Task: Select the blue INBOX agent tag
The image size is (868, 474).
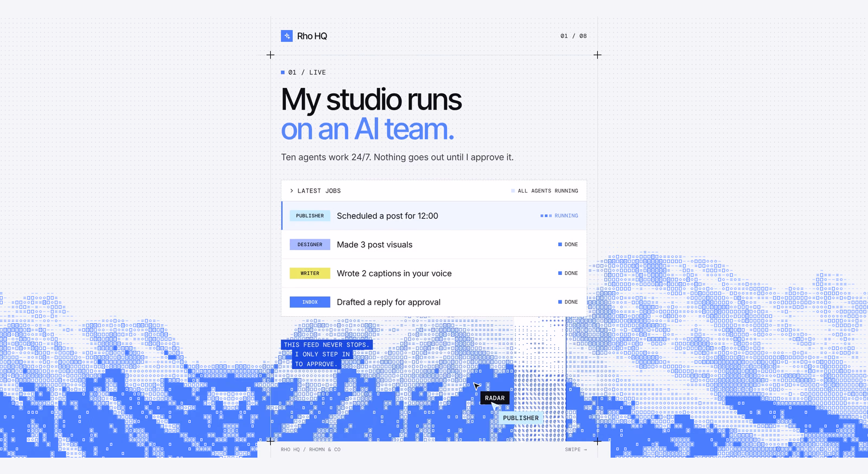Action: pos(310,302)
